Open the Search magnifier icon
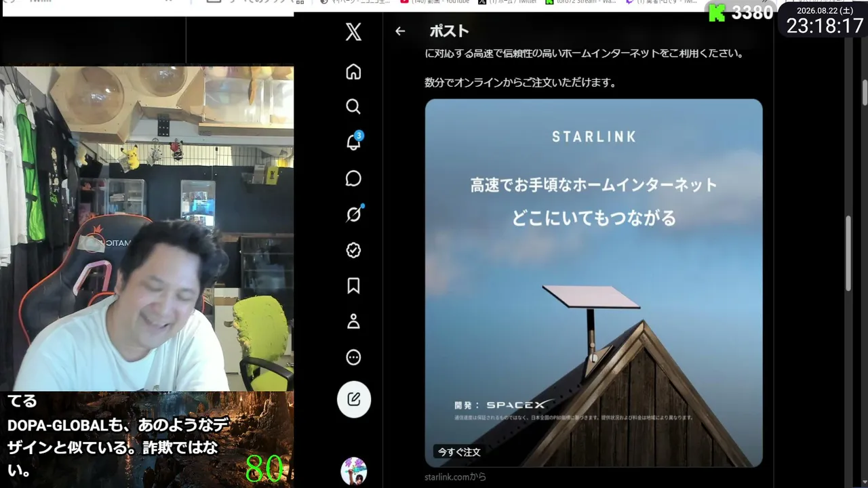 tap(353, 107)
